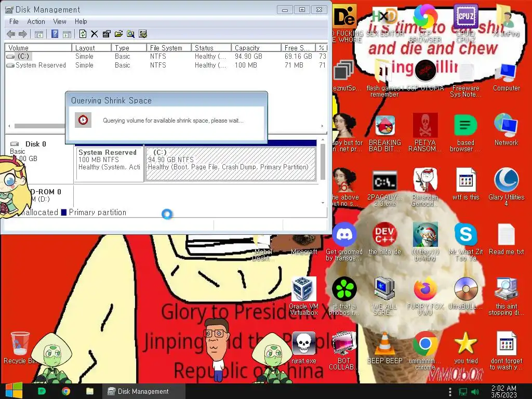Sort by the Type column header

click(x=129, y=48)
